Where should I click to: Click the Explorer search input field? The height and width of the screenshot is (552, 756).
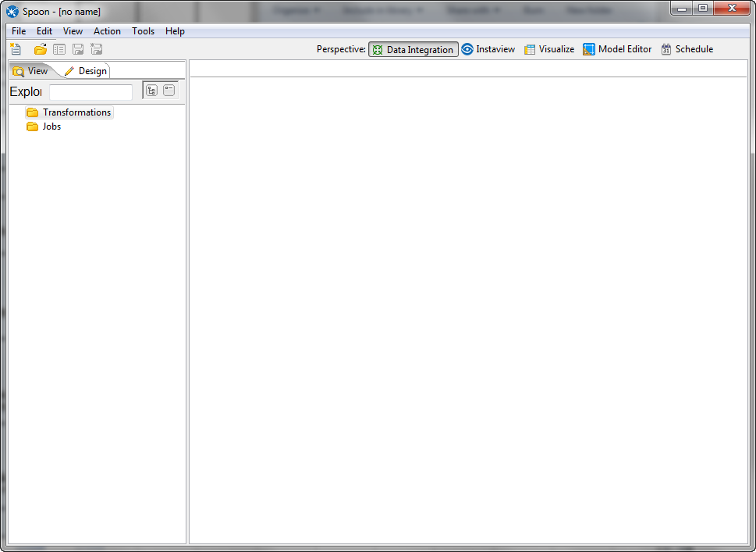point(91,92)
